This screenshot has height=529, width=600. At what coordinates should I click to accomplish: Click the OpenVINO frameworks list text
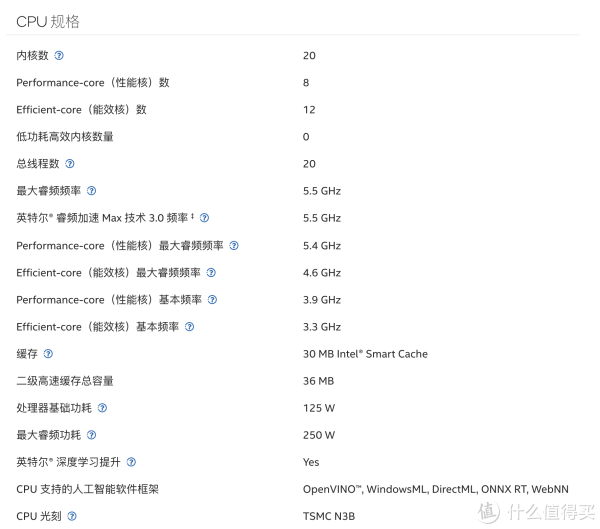(x=435, y=489)
